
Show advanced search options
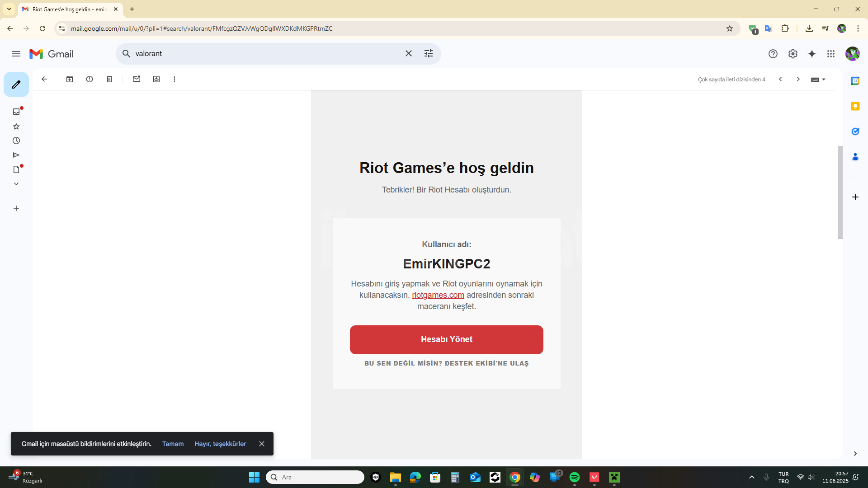coord(429,53)
